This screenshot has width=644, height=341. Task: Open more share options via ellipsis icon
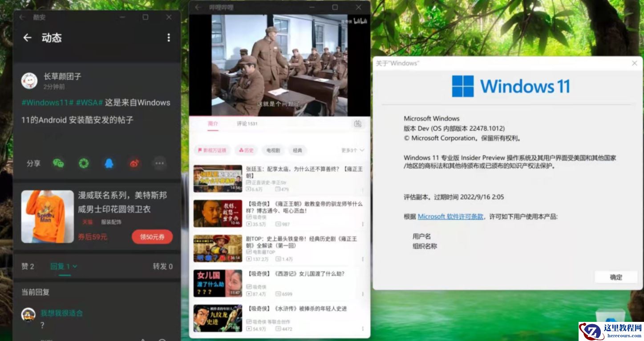[x=159, y=164]
